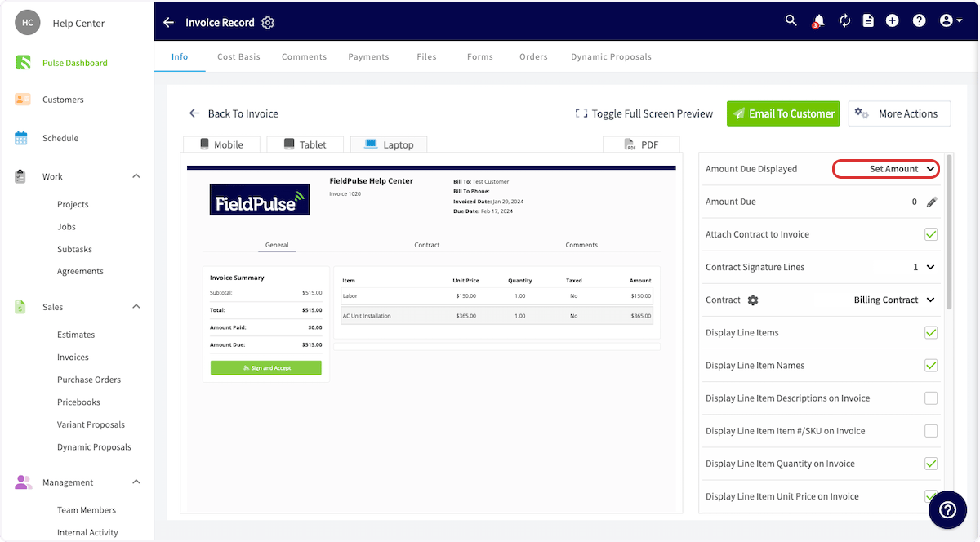Open the Contract settings gear icon
This screenshot has width=980, height=542.
click(753, 300)
